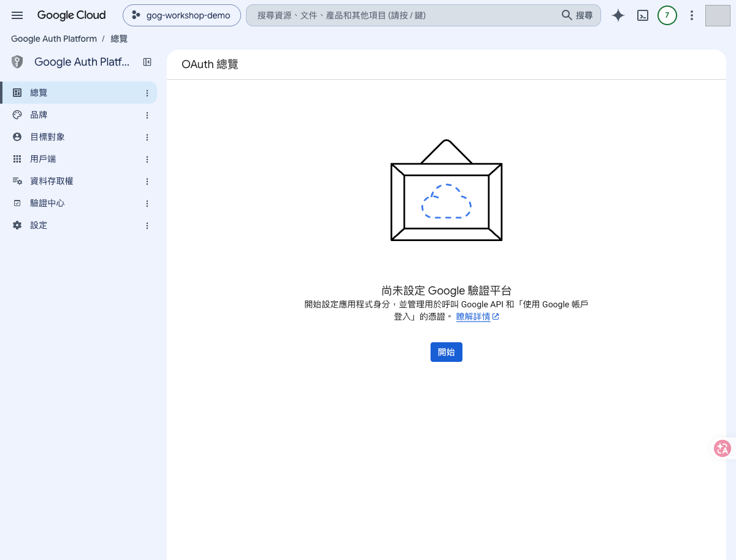This screenshot has height=560, width=736.
Task: Click the 總覽 dashboard icon
Action: [17, 93]
